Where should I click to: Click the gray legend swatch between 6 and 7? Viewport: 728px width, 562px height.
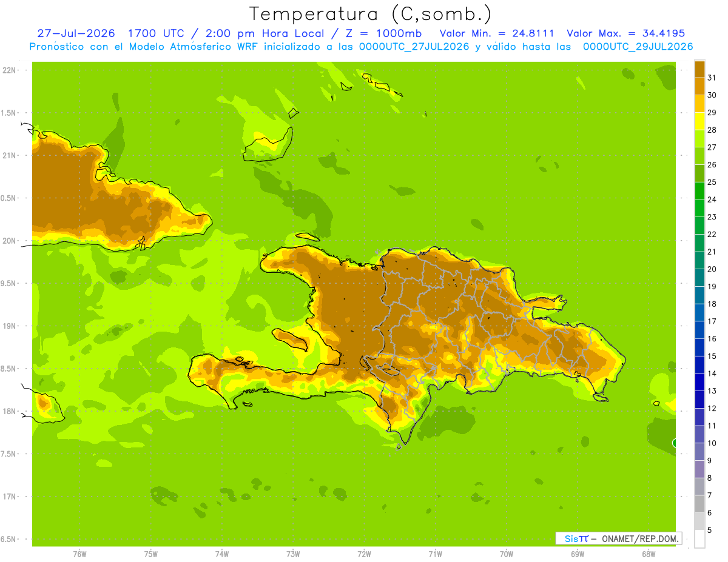pyautogui.click(x=699, y=504)
